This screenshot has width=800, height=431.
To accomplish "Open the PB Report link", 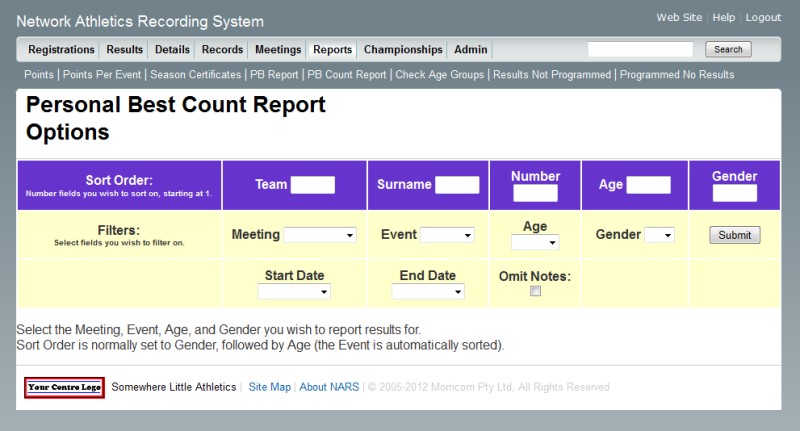I will coord(275,75).
